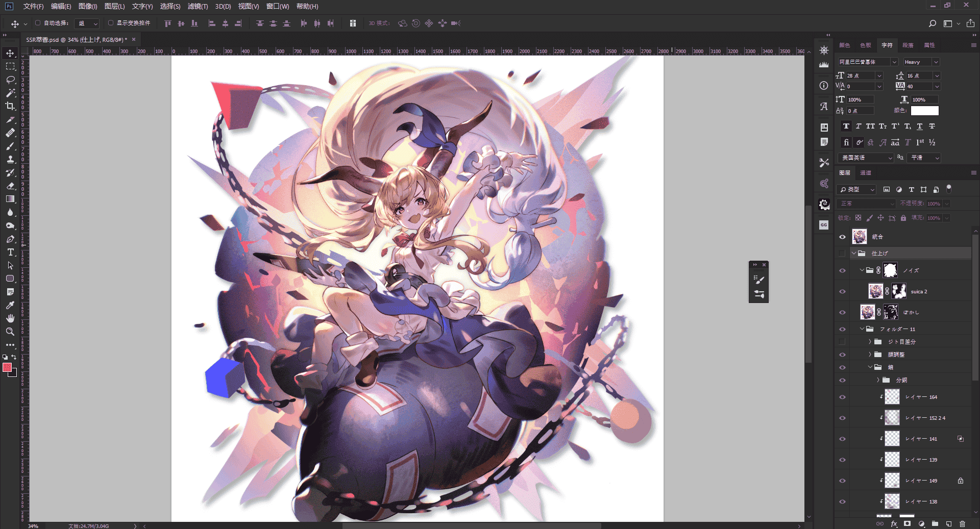Select the Gradient tool
Viewport: 980px width, 529px height.
pyautogui.click(x=10, y=199)
